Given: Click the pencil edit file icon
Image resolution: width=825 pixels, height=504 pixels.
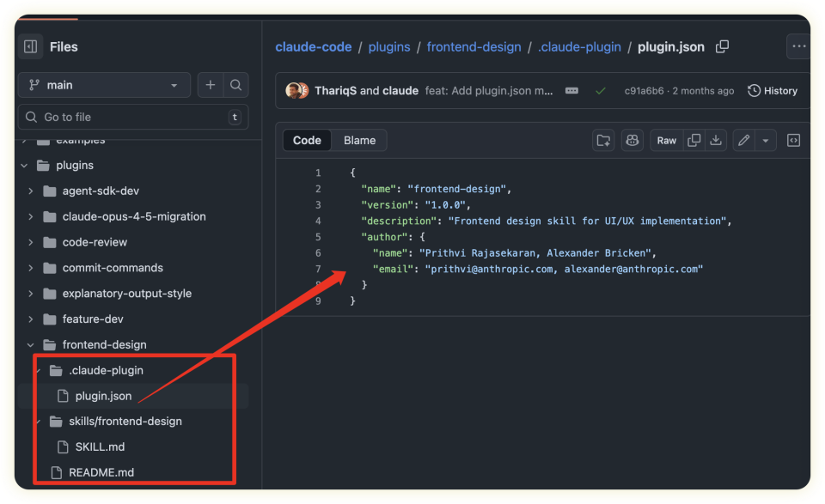Looking at the screenshot, I should pos(744,140).
